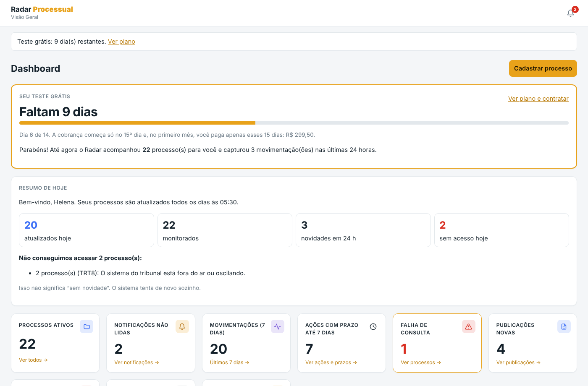Image resolution: width=588 pixels, height=386 pixels.
Task: Click the Seu Teste Grátis label
Action: click(45, 96)
